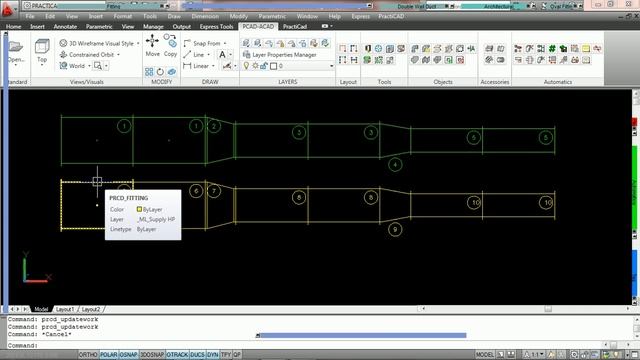Open the Dimension menu
The width and height of the screenshot is (640, 360).
205,16
